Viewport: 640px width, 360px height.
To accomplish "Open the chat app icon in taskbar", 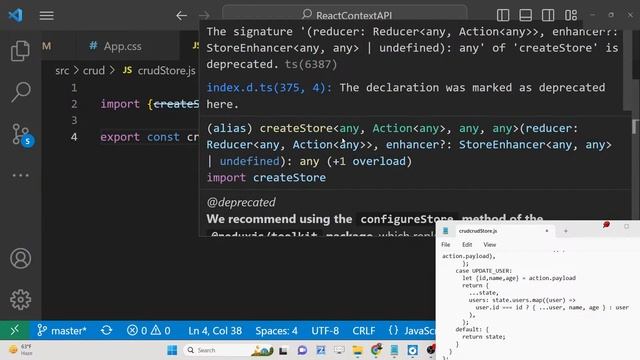I will (302, 350).
